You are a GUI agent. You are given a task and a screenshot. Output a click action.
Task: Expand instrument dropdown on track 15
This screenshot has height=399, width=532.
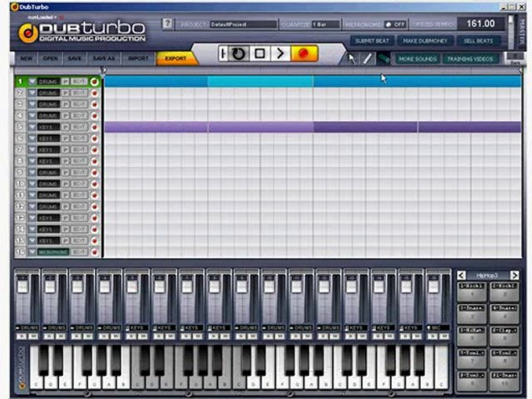point(32,241)
